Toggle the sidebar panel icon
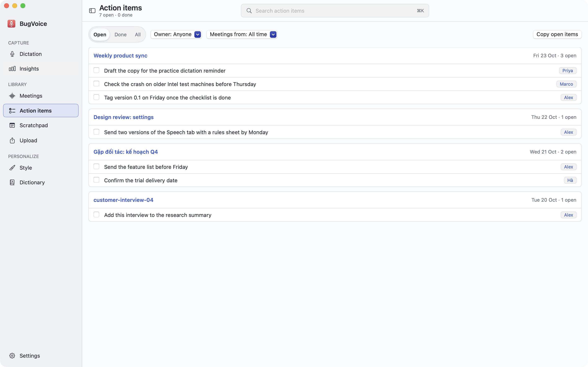Image resolution: width=588 pixels, height=367 pixels. (92, 11)
